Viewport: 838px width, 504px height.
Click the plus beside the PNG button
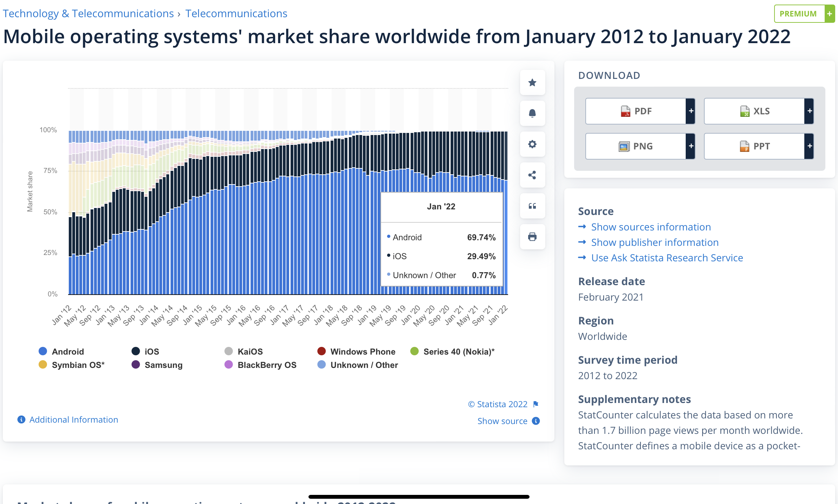pos(691,146)
